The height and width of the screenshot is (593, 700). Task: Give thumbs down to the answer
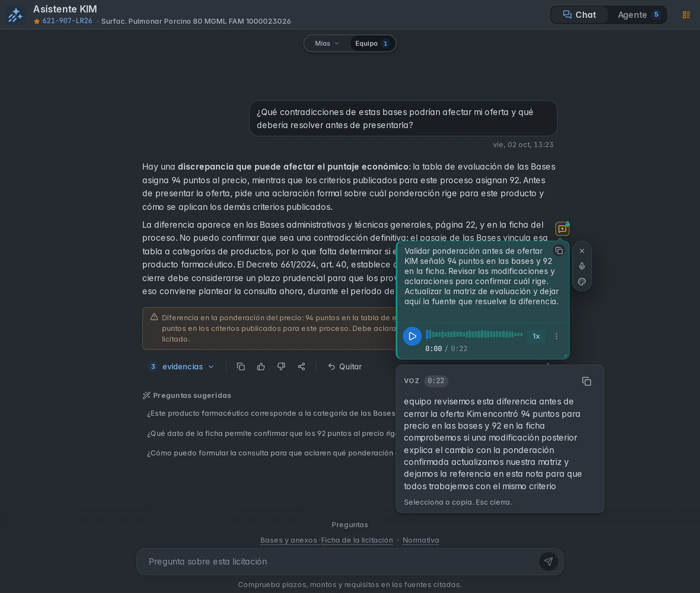click(281, 366)
